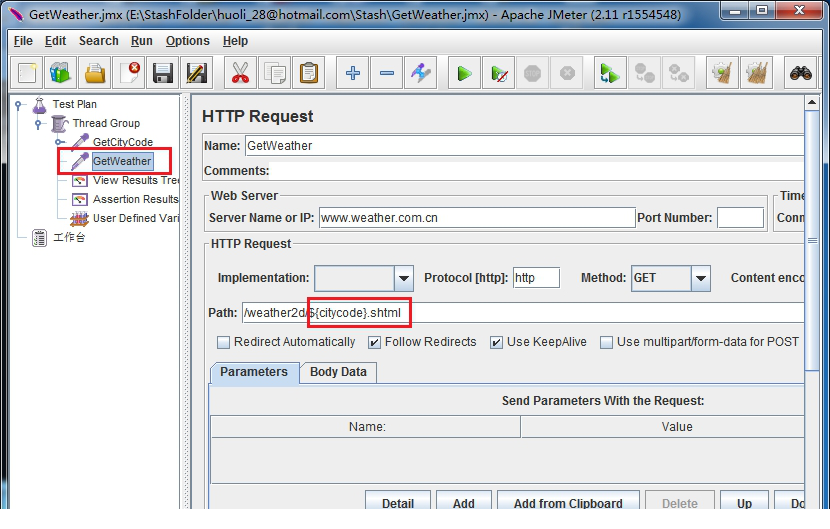This screenshot has width=830, height=529.
Task: Open the Search menu
Action: pos(98,41)
